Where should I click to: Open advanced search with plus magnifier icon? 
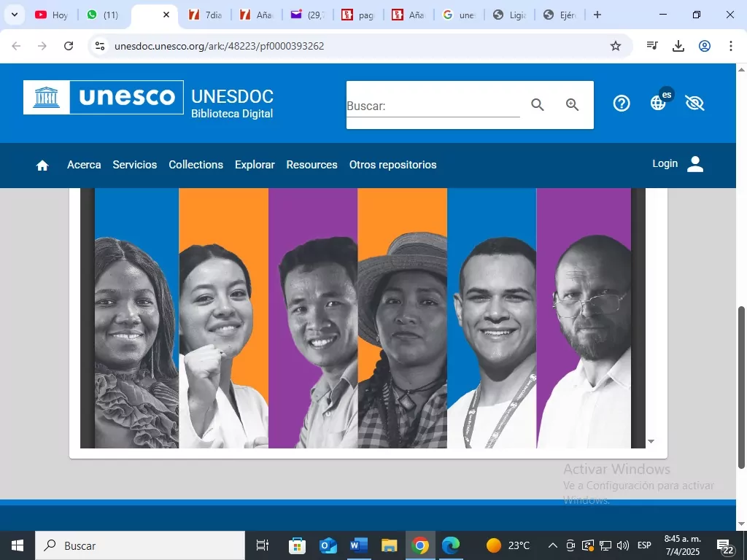click(573, 105)
